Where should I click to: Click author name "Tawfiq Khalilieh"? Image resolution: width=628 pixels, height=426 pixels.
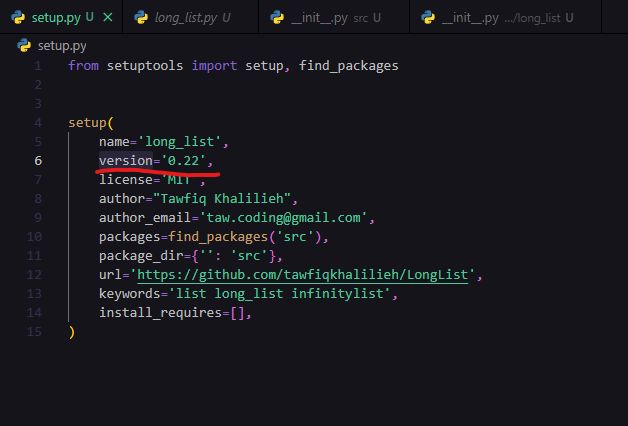click(x=222, y=199)
